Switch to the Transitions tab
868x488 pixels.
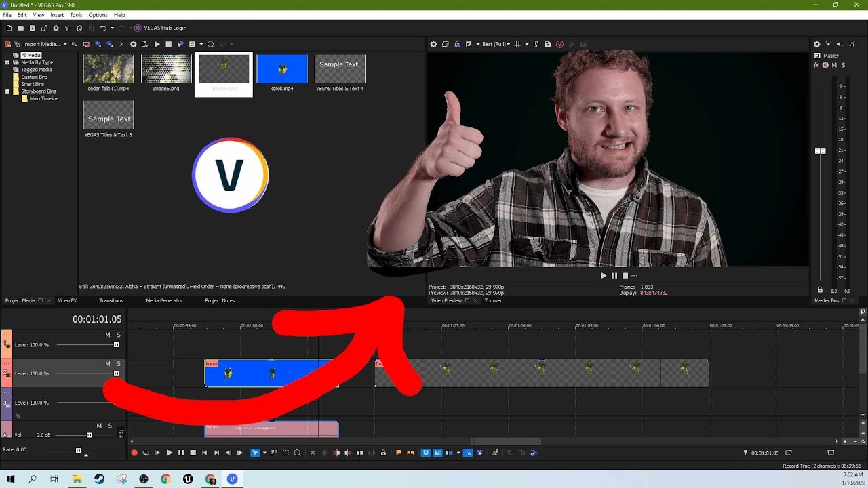pos(111,300)
